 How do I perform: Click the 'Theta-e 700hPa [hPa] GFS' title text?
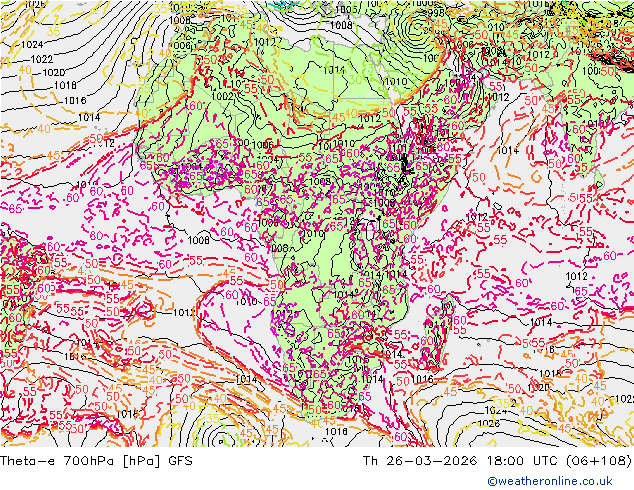(x=96, y=460)
